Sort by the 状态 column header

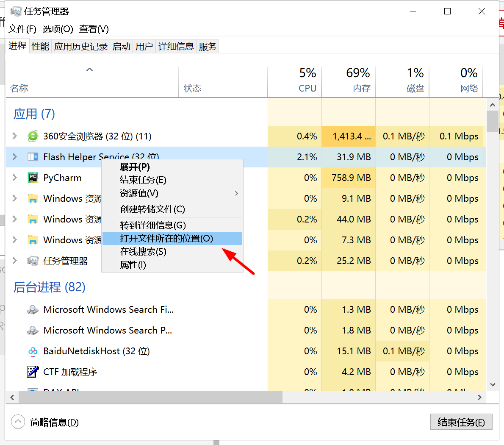223,82
